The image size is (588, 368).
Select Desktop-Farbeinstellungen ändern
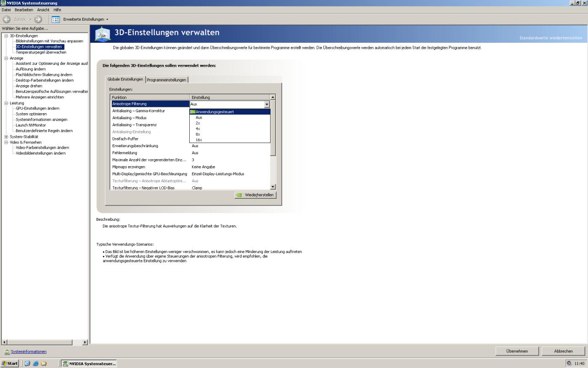tap(45, 80)
